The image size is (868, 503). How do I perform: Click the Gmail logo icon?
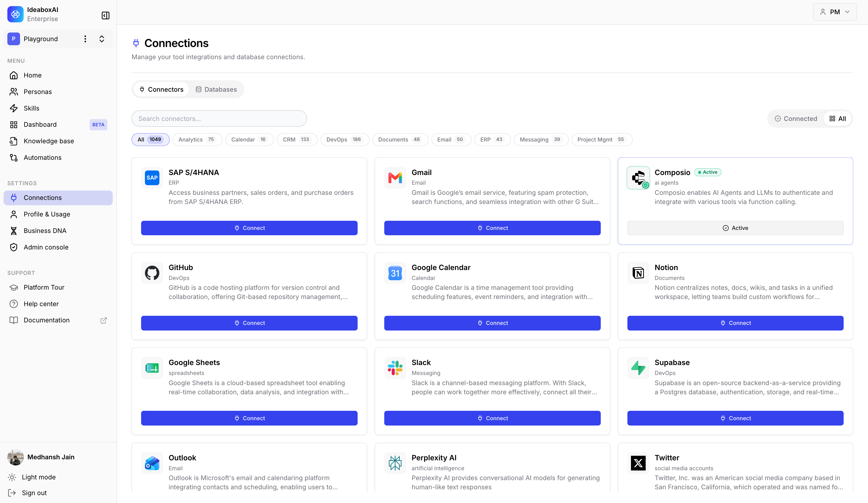tap(395, 178)
